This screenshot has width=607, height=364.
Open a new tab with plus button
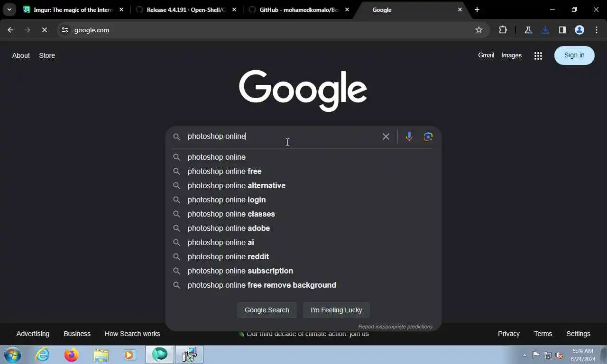(x=477, y=9)
